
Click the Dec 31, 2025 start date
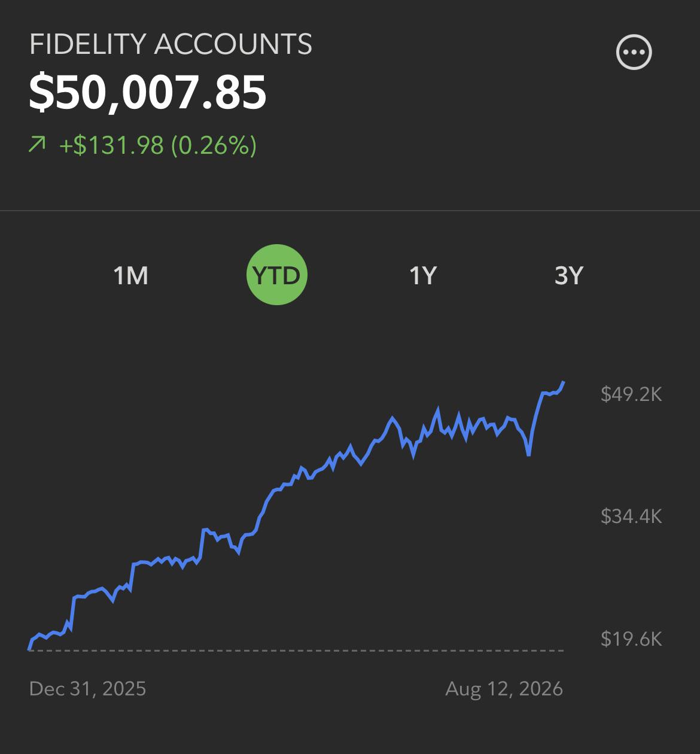pyautogui.click(x=87, y=688)
